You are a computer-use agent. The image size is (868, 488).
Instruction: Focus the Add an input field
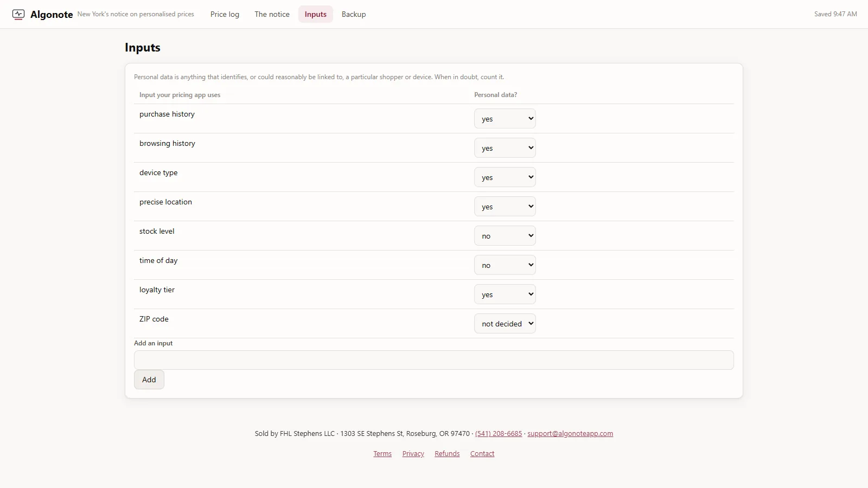click(433, 360)
